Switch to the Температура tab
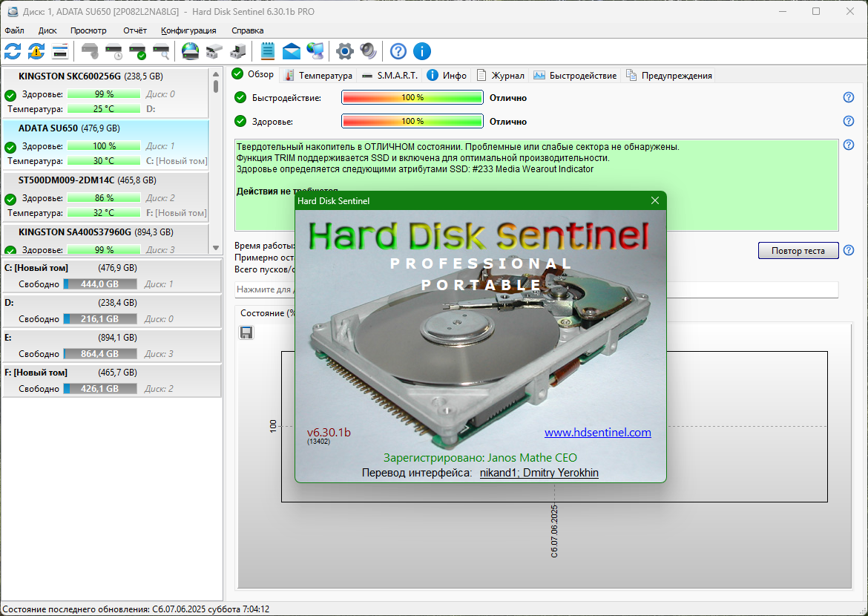The height and width of the screenshot is (616, 868). (318, 75)
